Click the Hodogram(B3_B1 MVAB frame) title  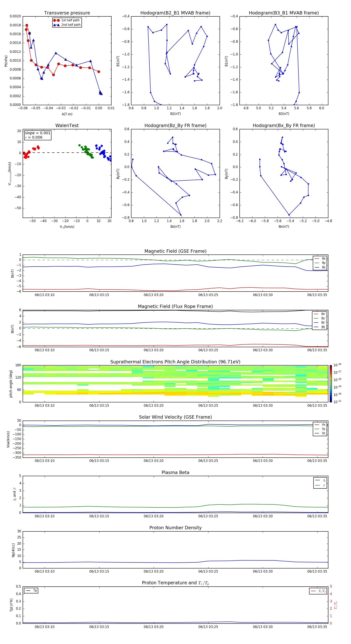(x=284, y=13)
